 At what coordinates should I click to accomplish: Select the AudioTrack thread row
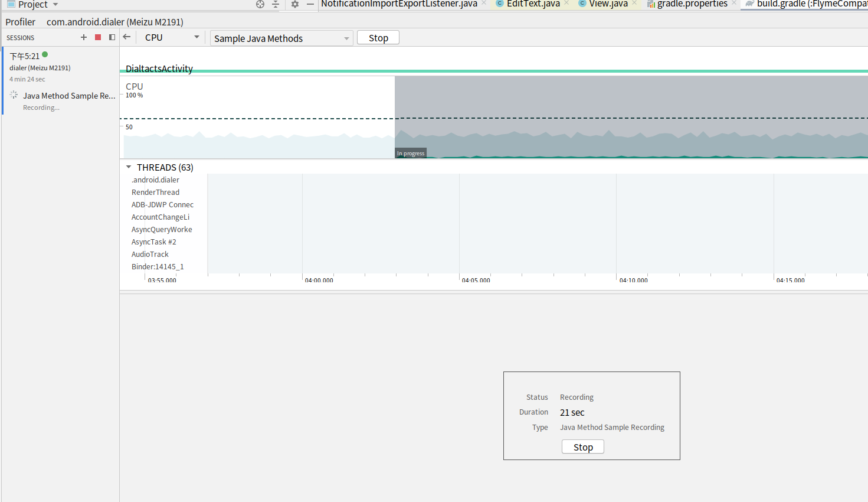pyautogui.click(x=150, y=255)
